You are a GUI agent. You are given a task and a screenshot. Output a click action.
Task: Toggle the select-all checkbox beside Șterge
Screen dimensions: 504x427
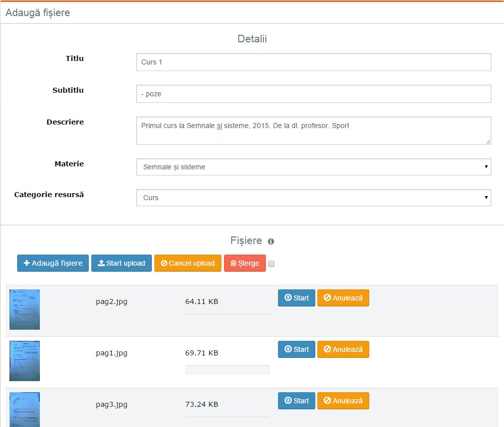click(271, 264)
